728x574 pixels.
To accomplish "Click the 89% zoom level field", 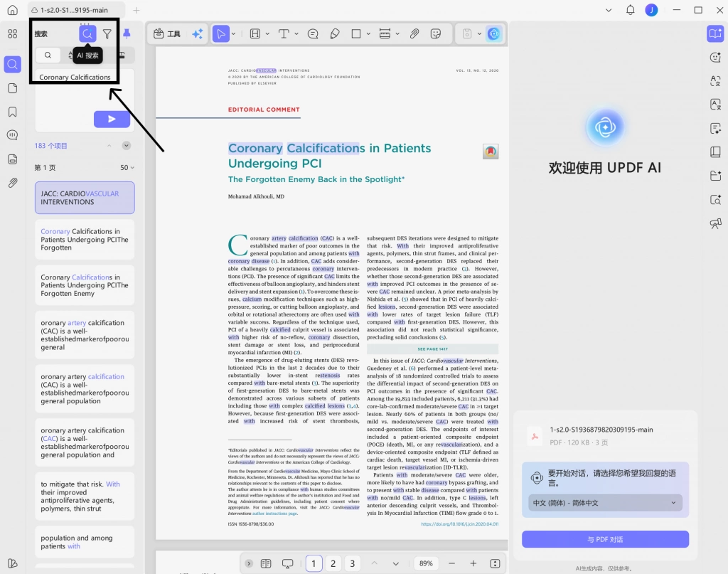I will point(426,563).
